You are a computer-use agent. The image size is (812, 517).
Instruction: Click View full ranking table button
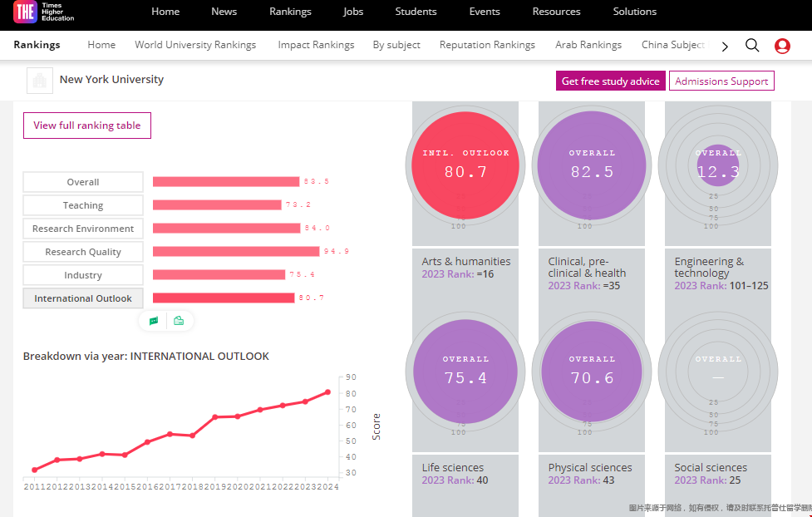tap(87, 126)
